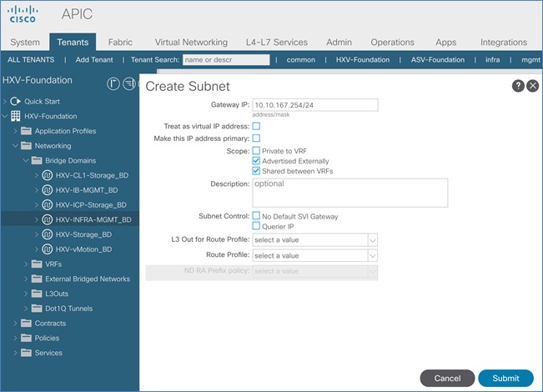
Task: Expand the VRFs chevron
Action: [x=26, y=264]
